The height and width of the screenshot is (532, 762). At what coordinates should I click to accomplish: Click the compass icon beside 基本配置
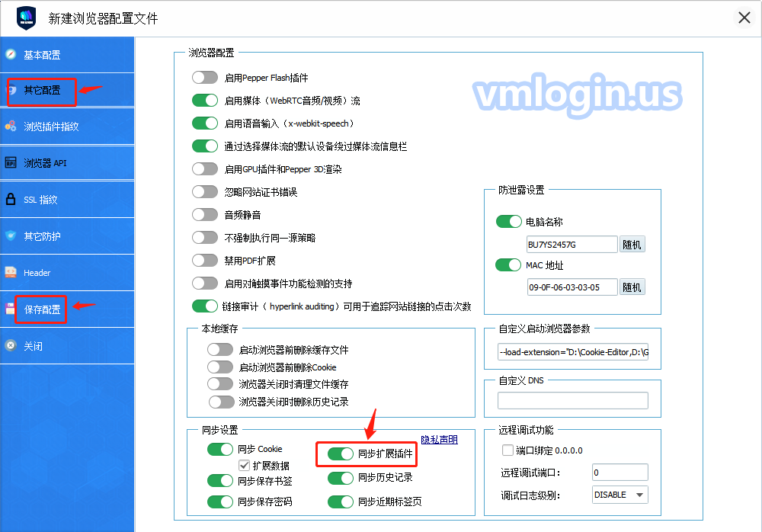point(11,54)
